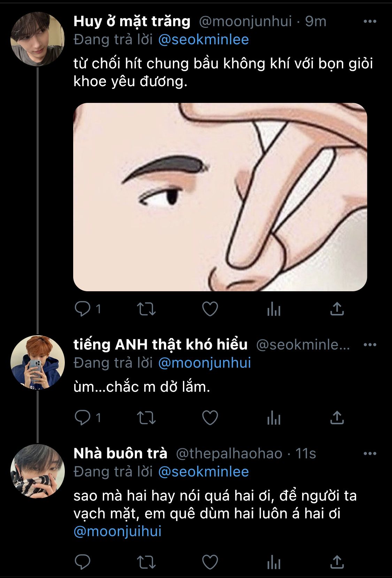This screenshot has width=392, height=578.
Task: Open the @moonjunhui reply-to link
Action: coord(205,363)
